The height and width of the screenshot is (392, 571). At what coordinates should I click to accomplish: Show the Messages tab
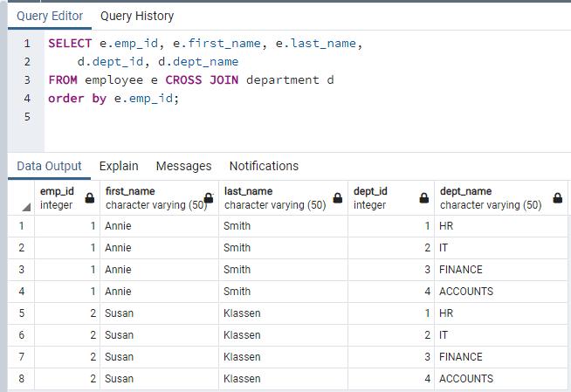coord(183,166)
